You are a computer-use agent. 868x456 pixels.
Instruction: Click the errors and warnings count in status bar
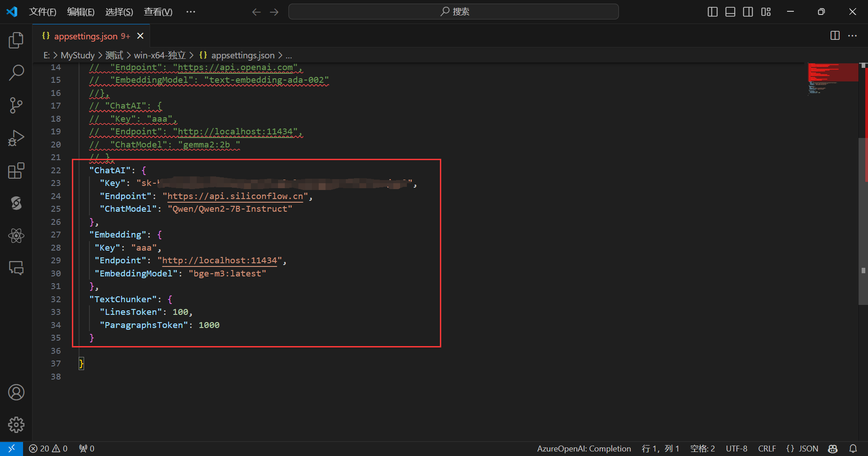48,448
